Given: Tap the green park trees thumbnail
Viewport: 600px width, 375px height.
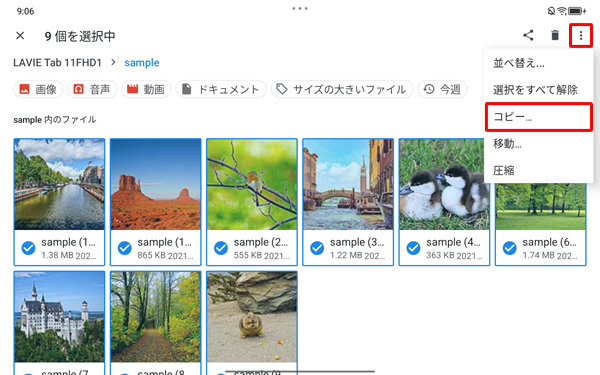Looking at the screenshot, I should tap(541, 207).
